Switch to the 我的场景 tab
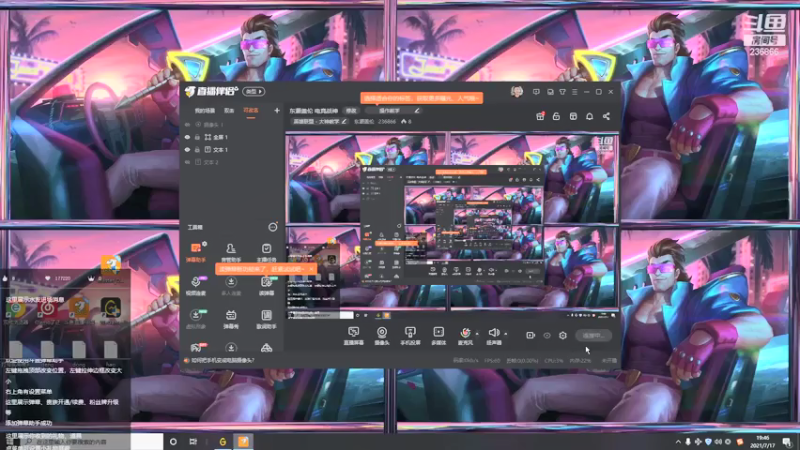800x450 pixels. click(204, 111)
